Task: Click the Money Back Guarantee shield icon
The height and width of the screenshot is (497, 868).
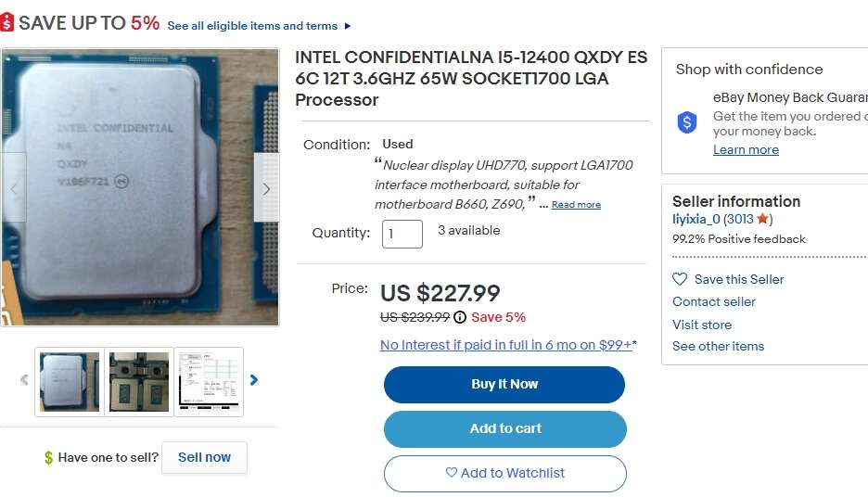Action: click(x=687, y=122)
